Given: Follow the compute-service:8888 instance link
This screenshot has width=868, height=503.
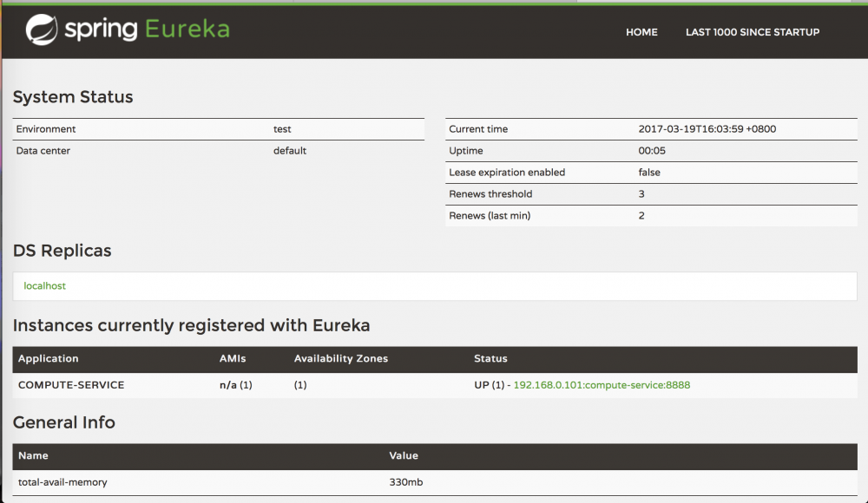Looking at the screenshot, I should click(x=602, y=384).
